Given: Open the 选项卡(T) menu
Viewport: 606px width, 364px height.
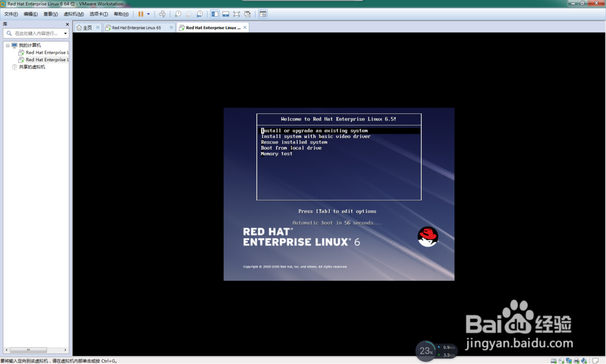Looking at the screenshot, I should tap(99, 14).
